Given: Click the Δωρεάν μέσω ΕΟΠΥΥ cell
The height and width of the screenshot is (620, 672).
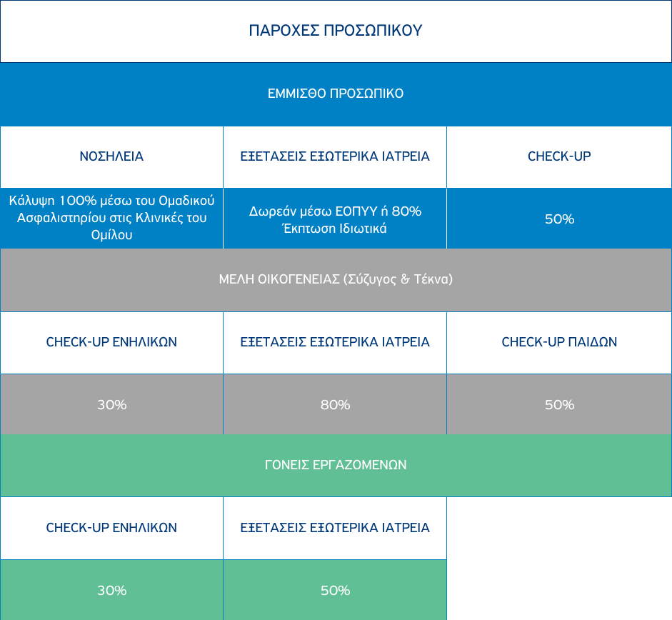Looking at the screenshot, I should (x=335, y=219).
